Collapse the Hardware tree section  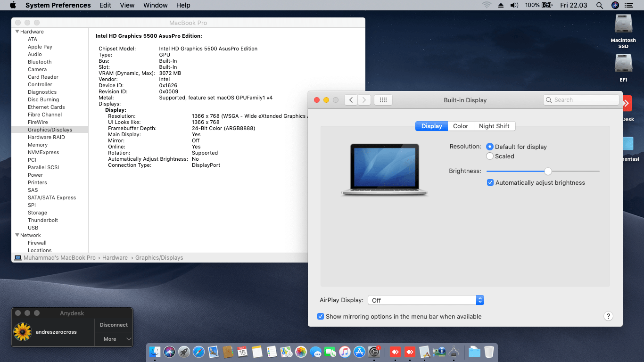point(17,32)
